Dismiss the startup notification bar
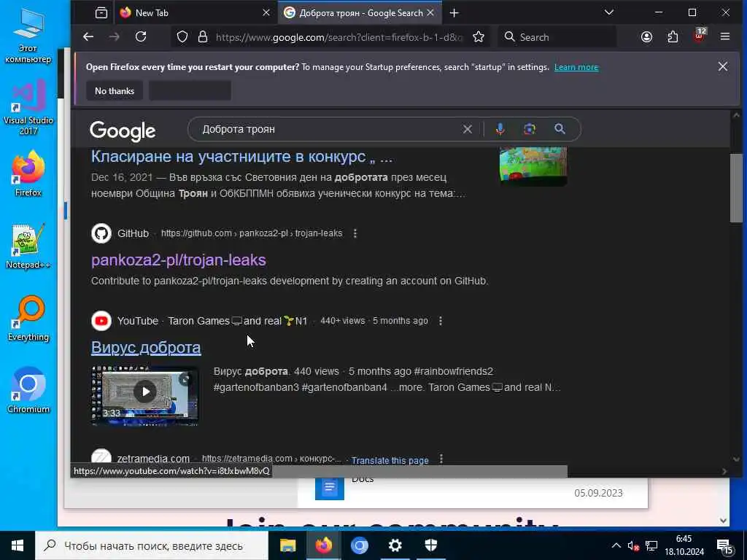The height and width of the screenshot is (560, 747). tap(723, 66)
